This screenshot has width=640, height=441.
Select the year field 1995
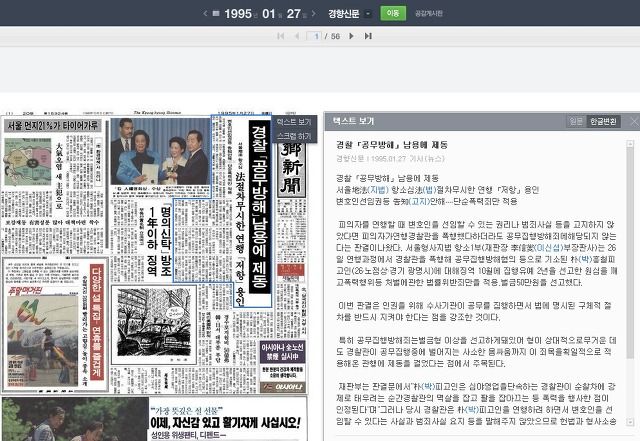[238, 13]
